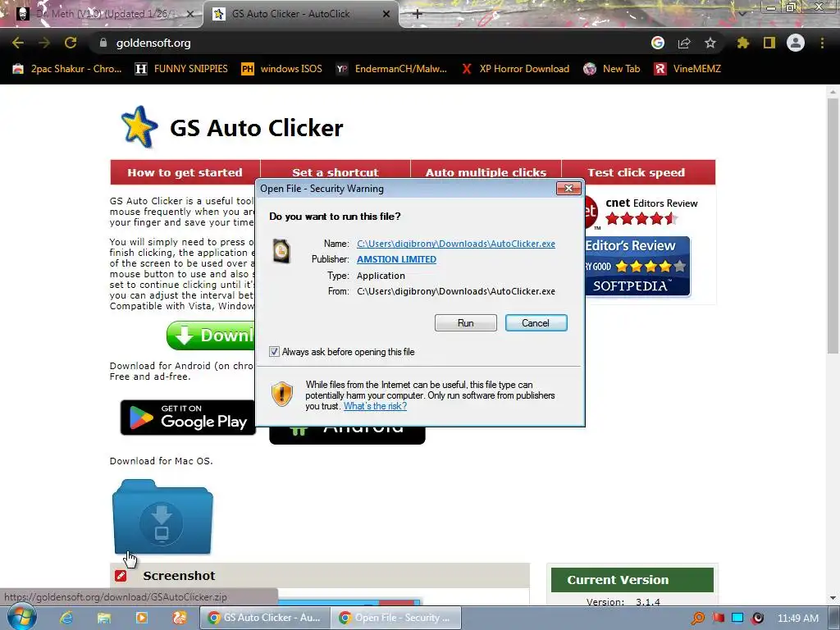Click the browser back arrow

click(x=18, y=43)
